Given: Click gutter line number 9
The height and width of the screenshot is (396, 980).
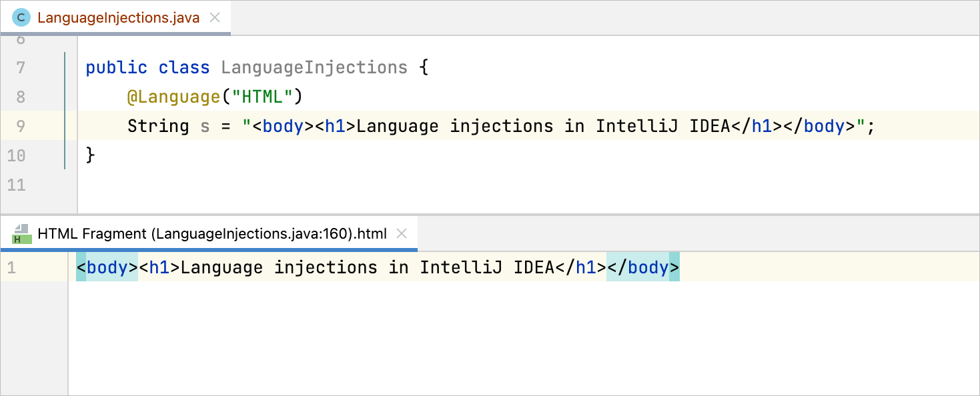Looking at the screenshot, I should pyautogui.click(x=19, y=126).
